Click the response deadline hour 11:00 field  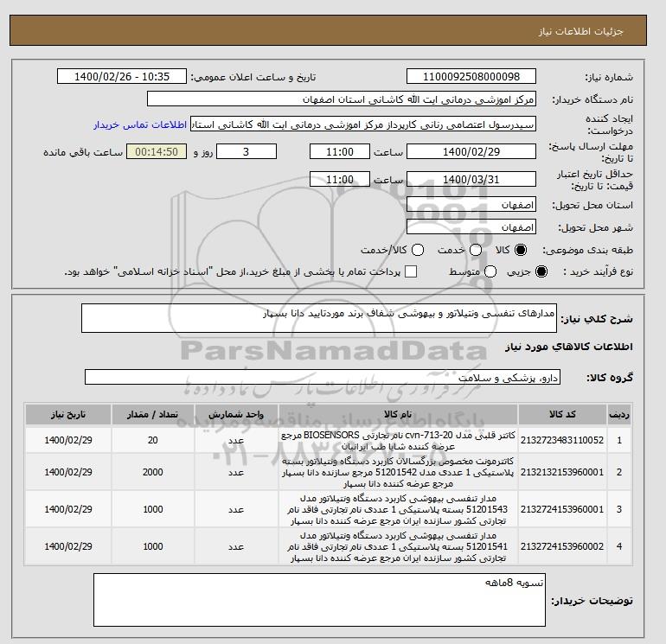click(x=340, y=152)
